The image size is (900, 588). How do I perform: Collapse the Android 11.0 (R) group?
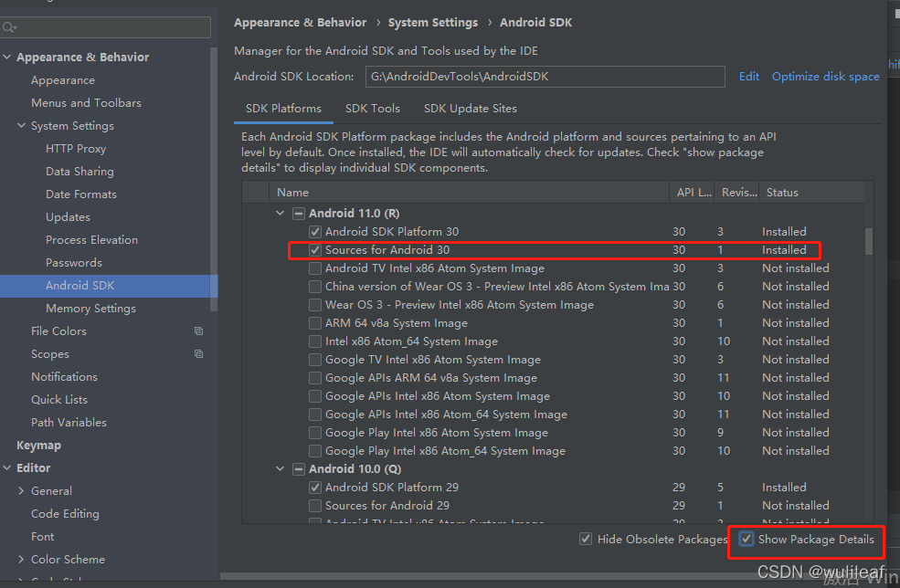(x=281, y=214)
